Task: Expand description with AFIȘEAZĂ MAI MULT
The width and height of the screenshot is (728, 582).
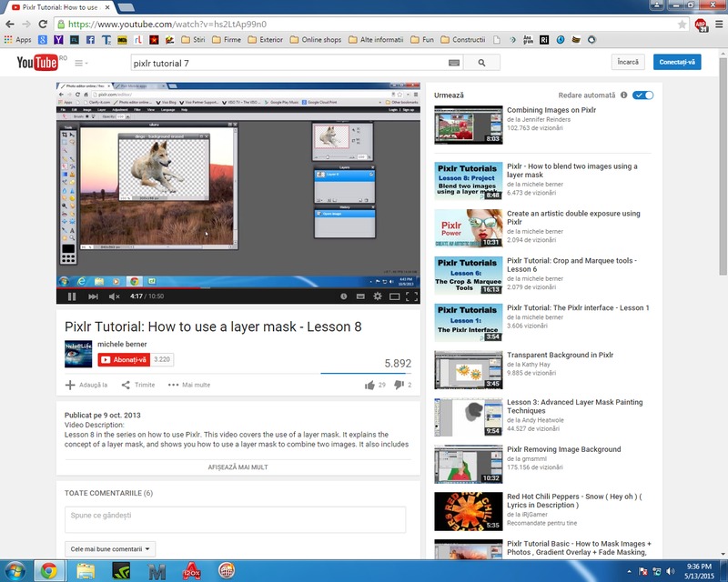Action: point(238,467)
